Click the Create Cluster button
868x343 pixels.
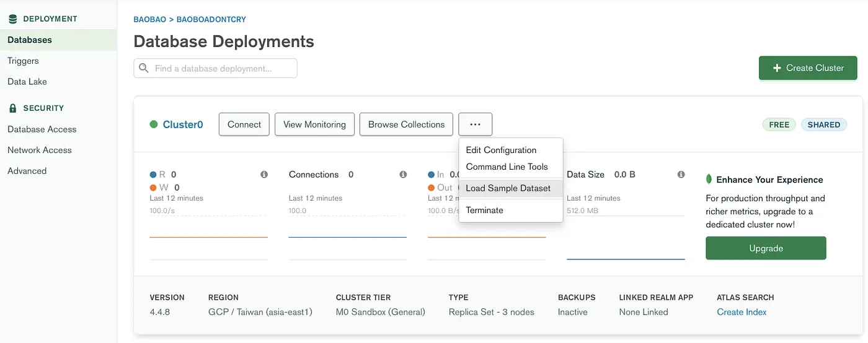808,68
